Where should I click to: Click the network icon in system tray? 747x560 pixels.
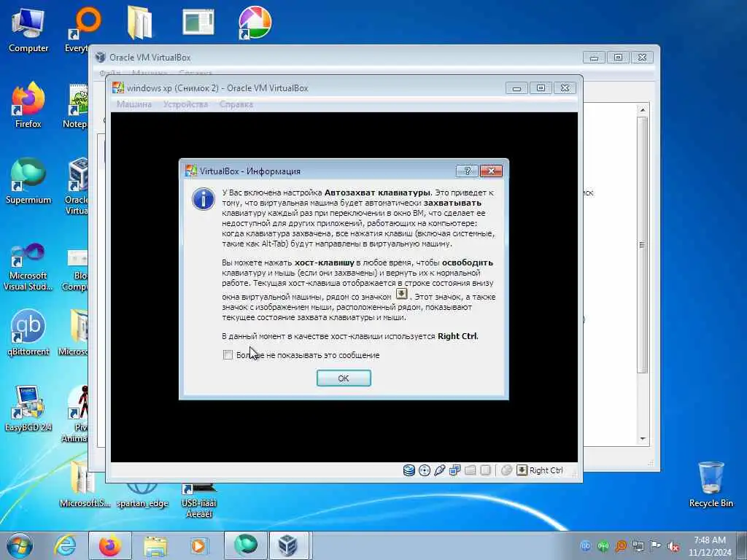tap(638, 546)
